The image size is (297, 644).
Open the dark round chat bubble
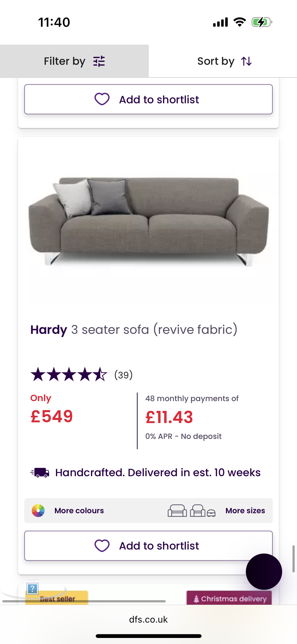click(x=264, y=571)
